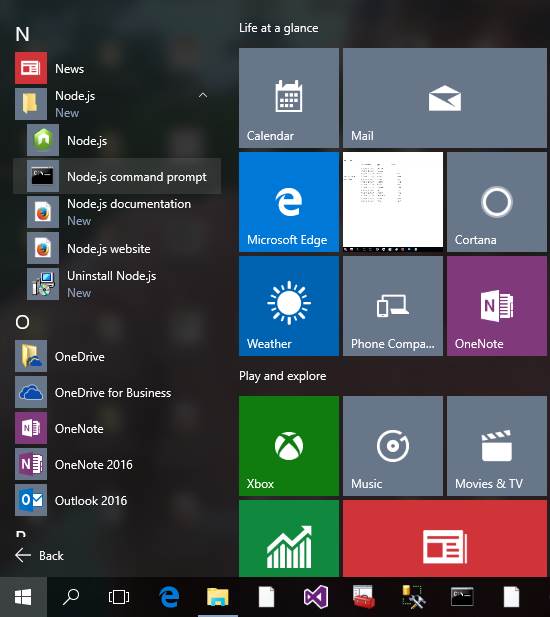Open OneDrive for Business

click(x=118, y=392)
